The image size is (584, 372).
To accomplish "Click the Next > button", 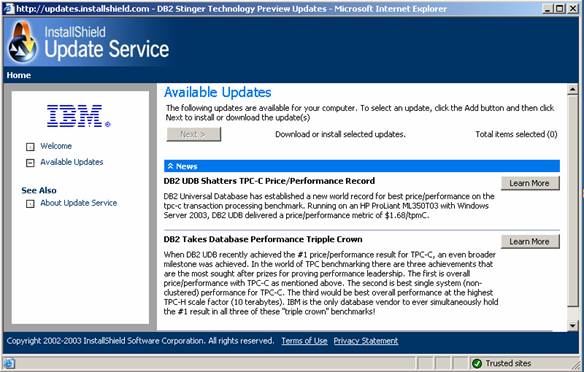I will click(x=193, y=134).
